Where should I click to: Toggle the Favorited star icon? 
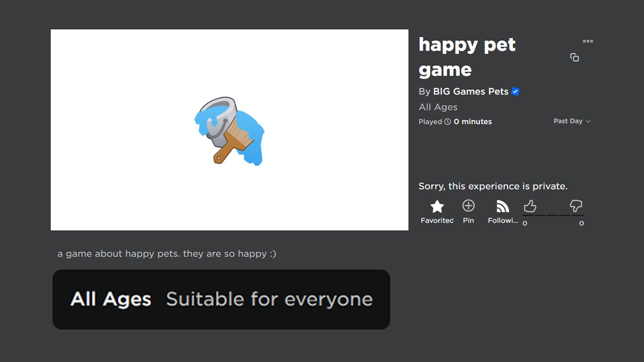click(x=437, y=206)
